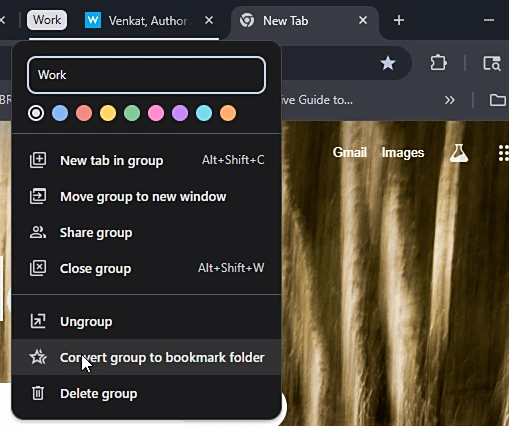The height and width of the screenshot is (426, 509).
Task: Select New tab in group
Action: [x=147, y=160]
